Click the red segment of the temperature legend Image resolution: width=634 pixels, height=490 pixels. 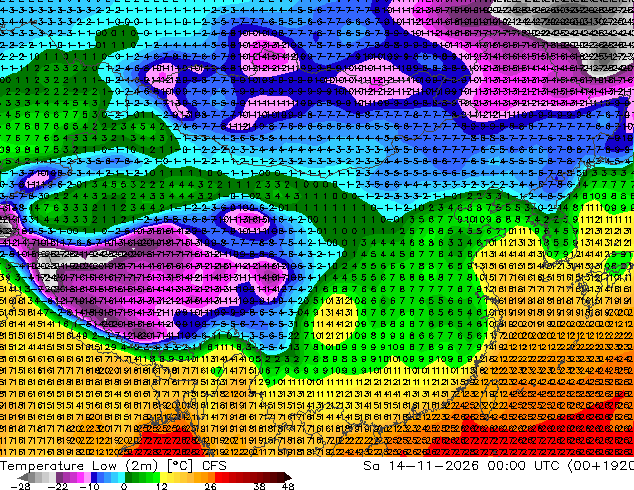(x=228, y=477)
